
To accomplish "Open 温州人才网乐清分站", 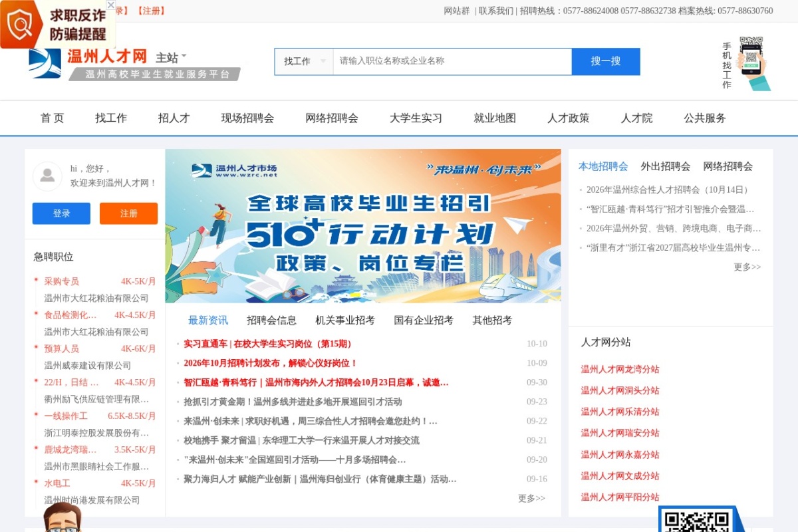I will pos(620,412).
